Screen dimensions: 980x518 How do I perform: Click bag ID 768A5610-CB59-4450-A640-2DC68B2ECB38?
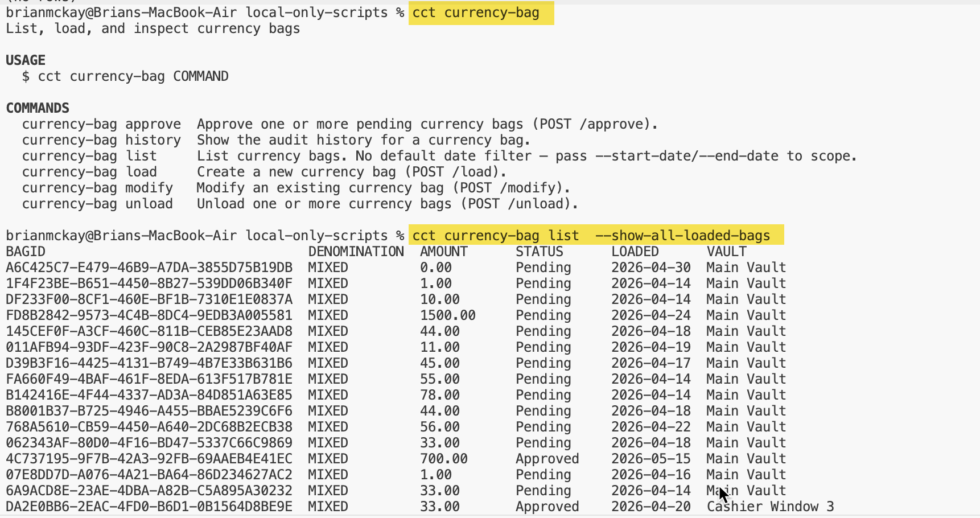click(x=149, y=427)
